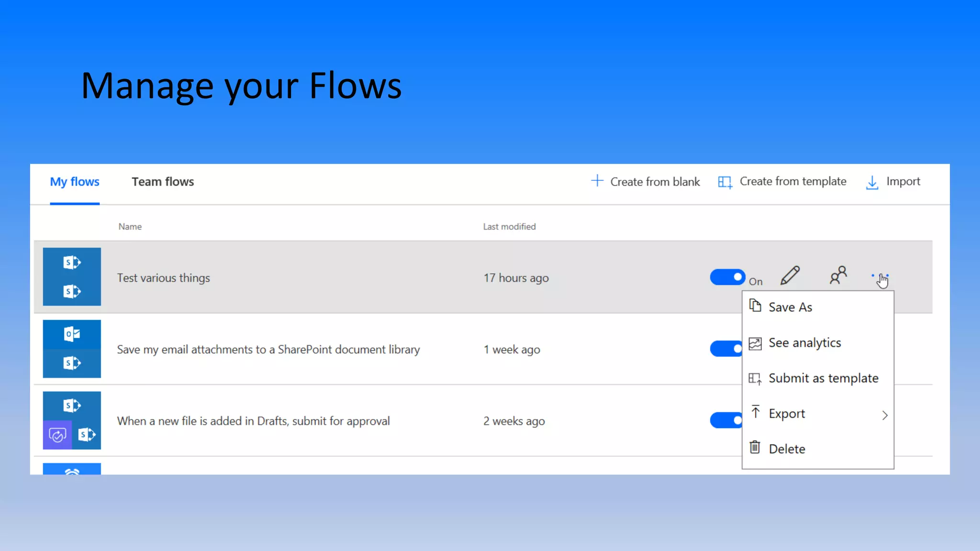Click the Import download arrow icon

872,182
